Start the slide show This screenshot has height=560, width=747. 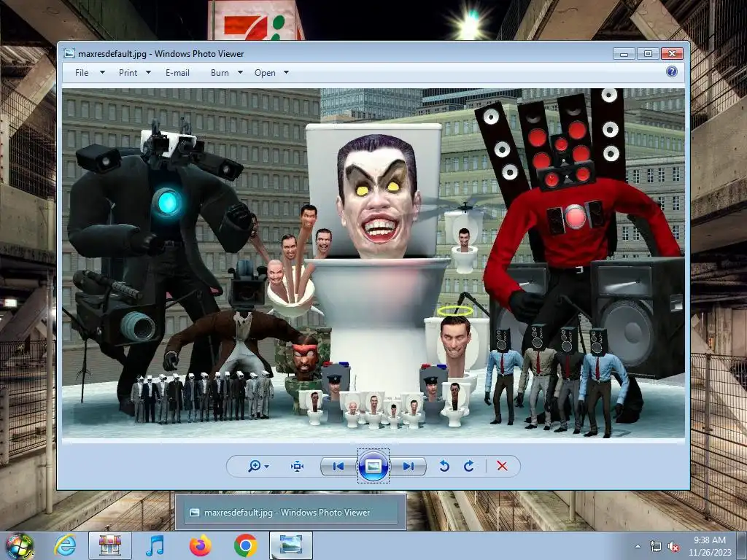(373, 466)
